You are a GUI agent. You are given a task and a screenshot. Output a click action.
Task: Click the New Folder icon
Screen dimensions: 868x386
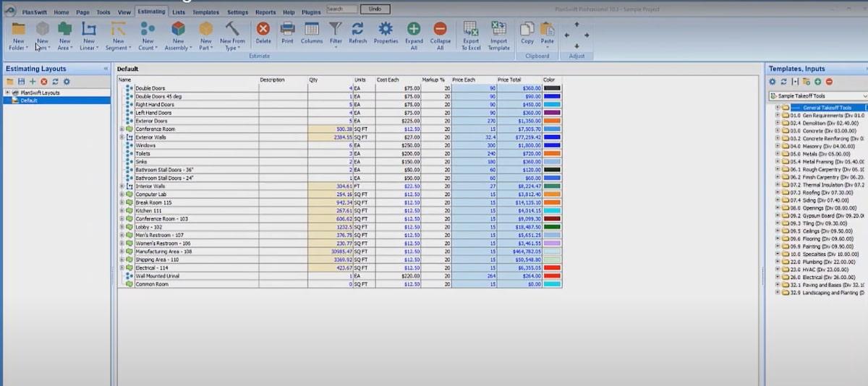tap(19, 29)
